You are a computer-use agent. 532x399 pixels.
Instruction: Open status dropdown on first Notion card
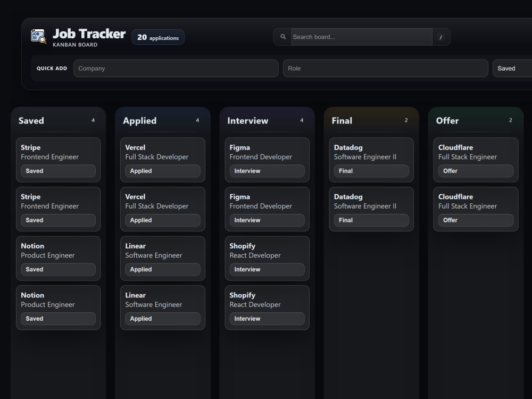tap(59, 269)
